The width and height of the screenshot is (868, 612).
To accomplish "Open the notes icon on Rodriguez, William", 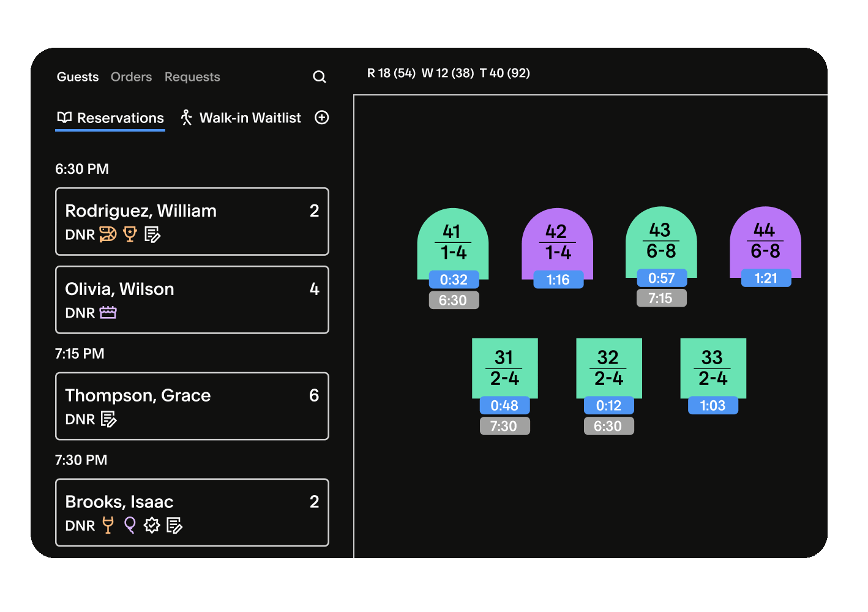I will click(152, 234).
